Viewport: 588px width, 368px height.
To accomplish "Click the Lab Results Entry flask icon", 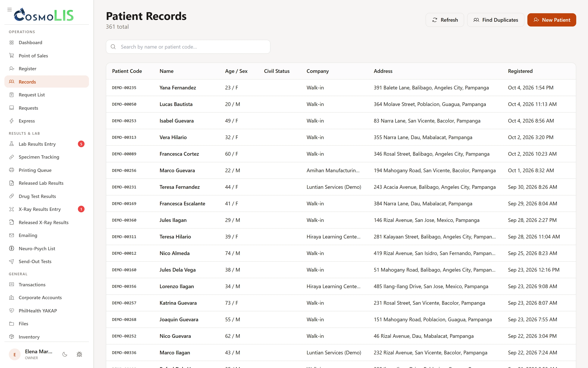I will coord(11,144).
